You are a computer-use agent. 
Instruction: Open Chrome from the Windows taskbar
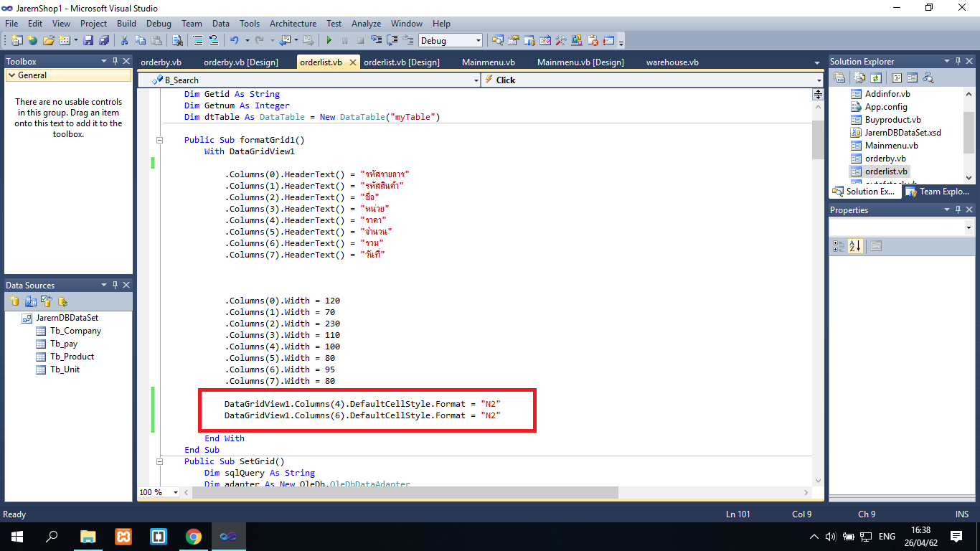pos(193,536)
